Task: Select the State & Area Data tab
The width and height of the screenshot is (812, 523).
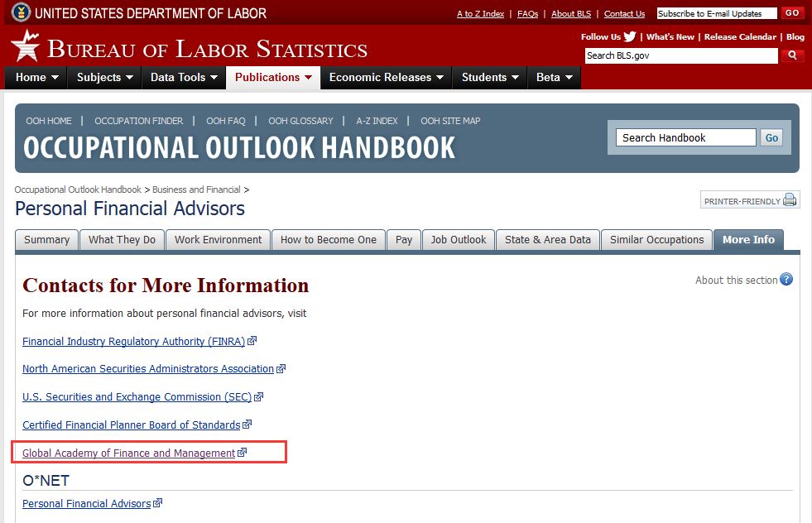Action: click(548, 240)
